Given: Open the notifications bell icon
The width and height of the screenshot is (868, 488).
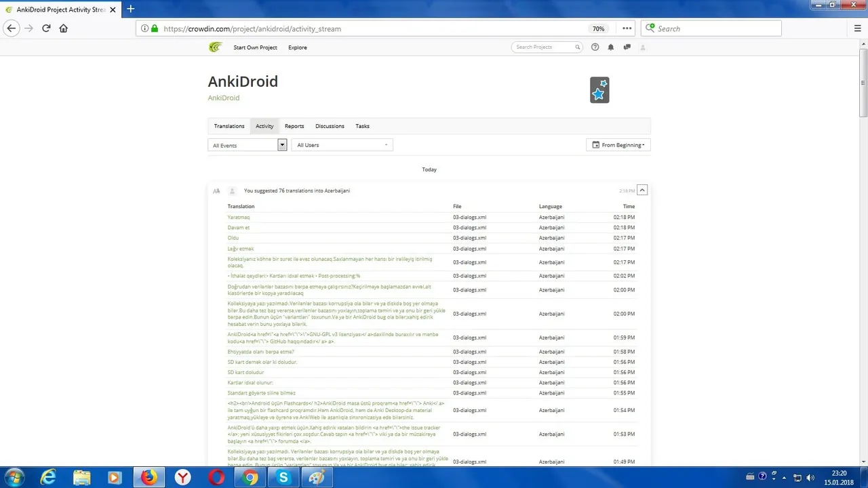Looking at the screenshot, I should (611, 47).
